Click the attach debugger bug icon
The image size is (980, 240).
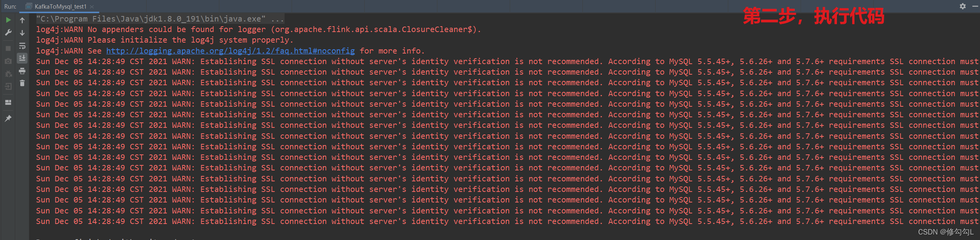(x=8, y=74)
